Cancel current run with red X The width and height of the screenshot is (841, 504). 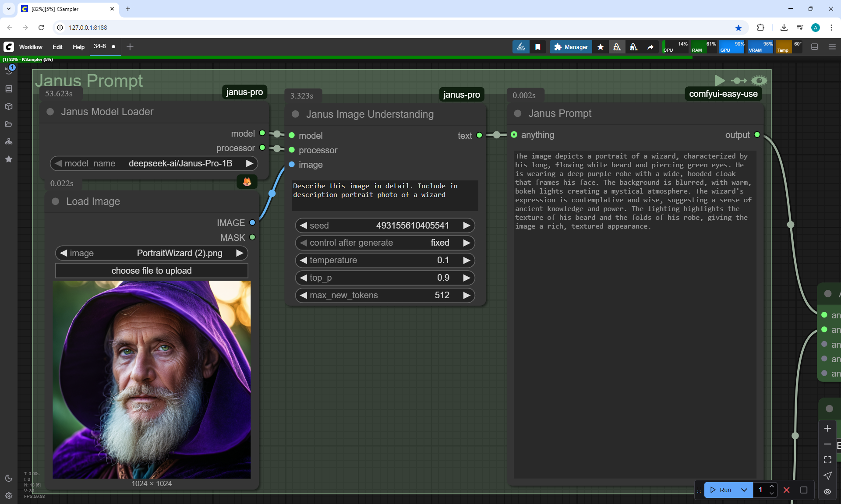coord(787,490)
